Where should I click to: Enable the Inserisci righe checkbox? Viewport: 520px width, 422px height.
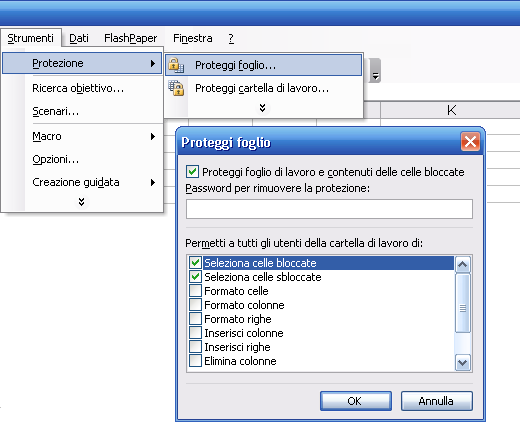(195, 347)
